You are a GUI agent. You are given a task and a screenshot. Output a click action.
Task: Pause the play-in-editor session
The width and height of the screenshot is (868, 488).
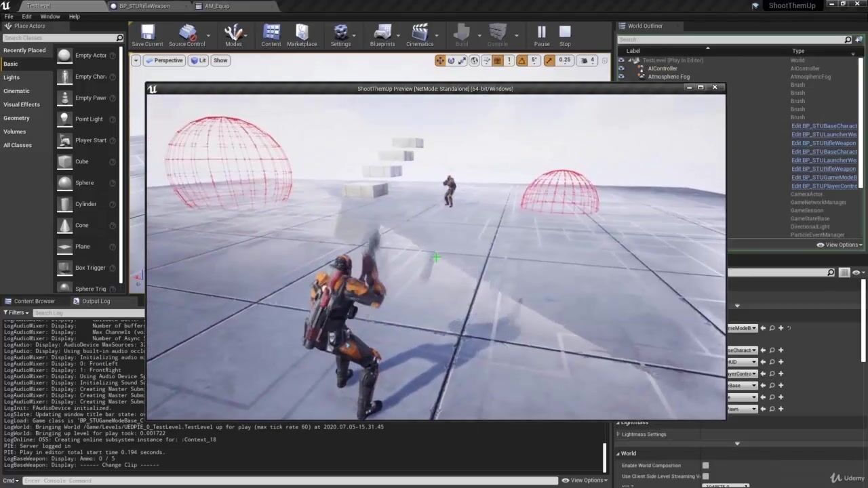(x=542, y=35)
